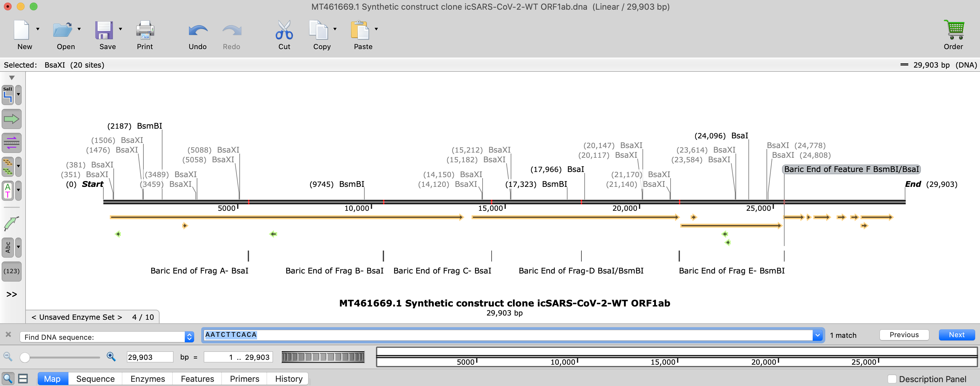The image size is (980, 386).
Task: Click the Undo arrow icon
Action: pyautogui.click(x=198, y=30)
